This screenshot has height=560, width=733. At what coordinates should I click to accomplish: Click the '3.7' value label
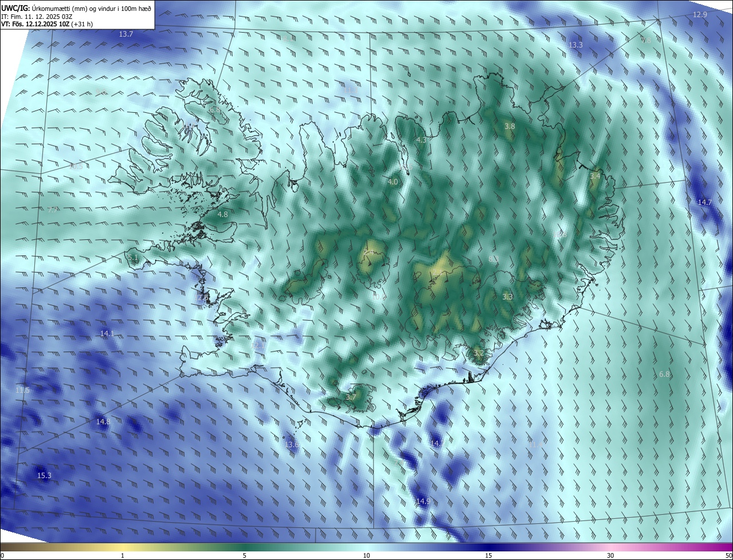[351, 397]
